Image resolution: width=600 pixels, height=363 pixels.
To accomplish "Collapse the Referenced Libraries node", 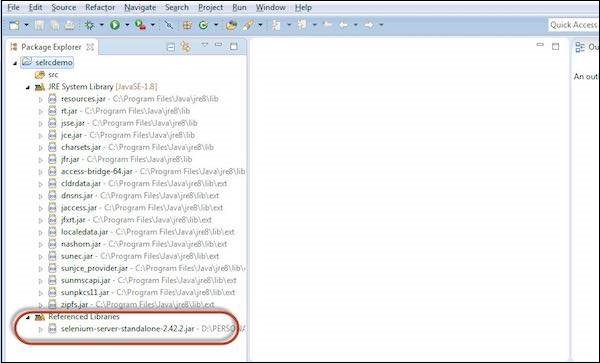I will [28, 317].
